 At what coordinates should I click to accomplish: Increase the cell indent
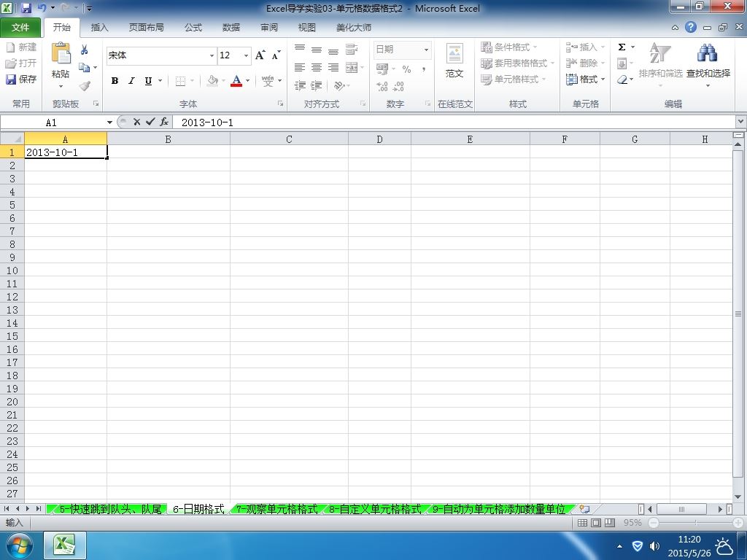click(x=317, y=86)
